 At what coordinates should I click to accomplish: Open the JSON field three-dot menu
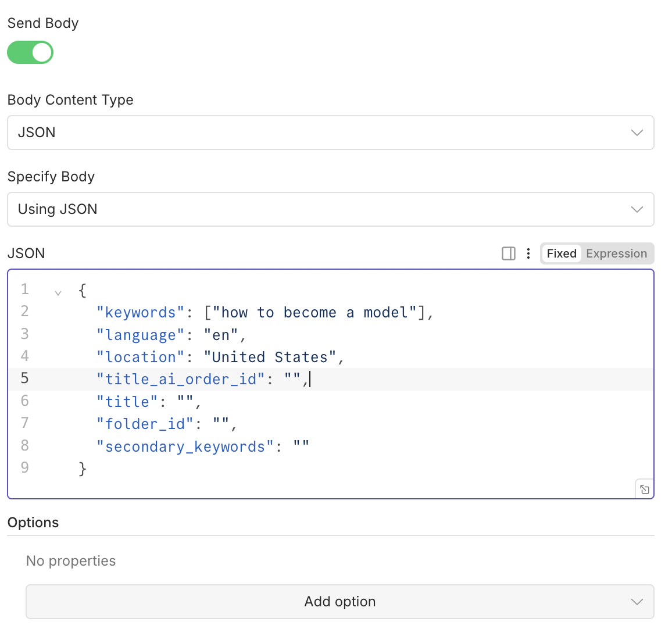tap(528, 253)
